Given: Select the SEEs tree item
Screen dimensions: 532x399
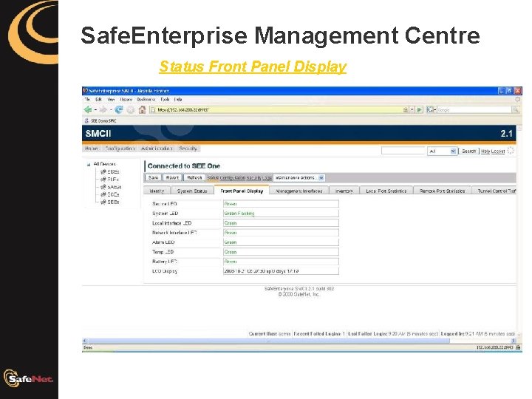Looking at the screenshot, I should click(x=113, y=202).
